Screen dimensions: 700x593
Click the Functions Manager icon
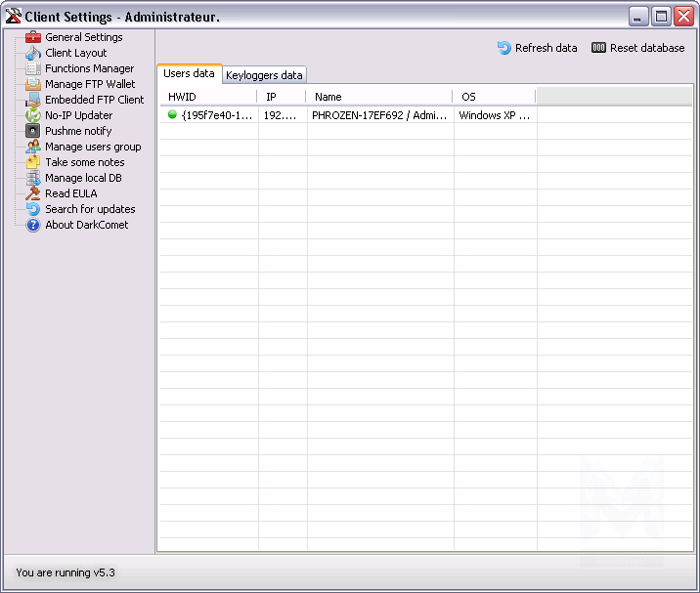[33, 68]
